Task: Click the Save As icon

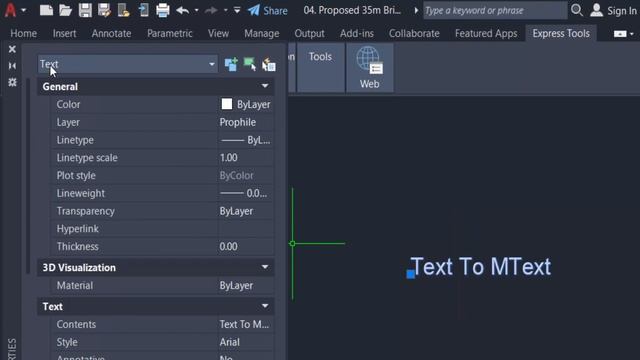Action: (104, 10)
